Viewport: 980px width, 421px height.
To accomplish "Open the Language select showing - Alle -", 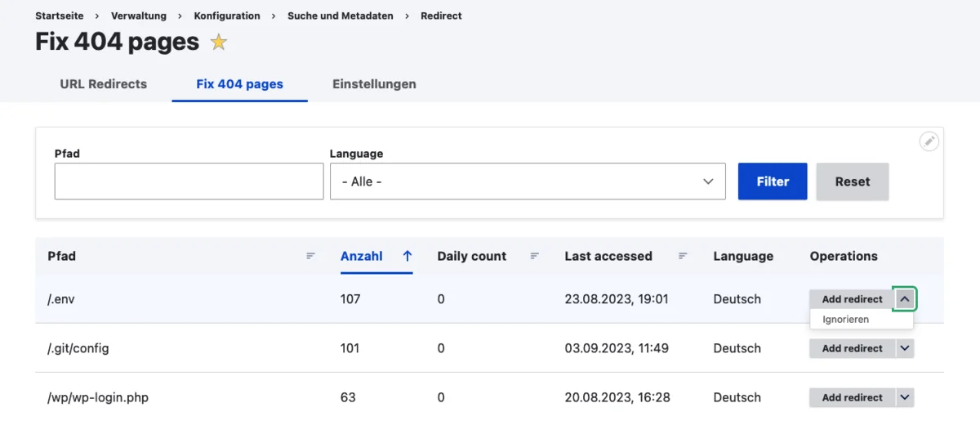I will click(x=528, y=181).
